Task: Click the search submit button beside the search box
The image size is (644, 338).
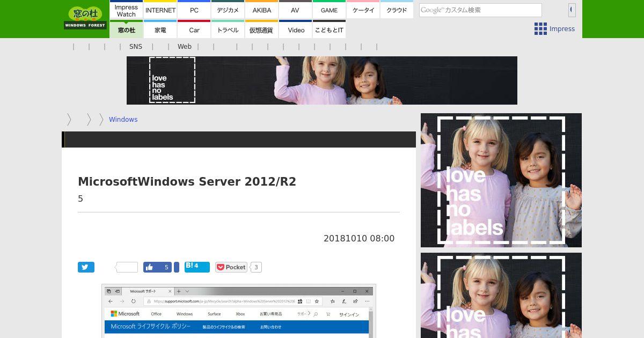Action: (572, 10)
